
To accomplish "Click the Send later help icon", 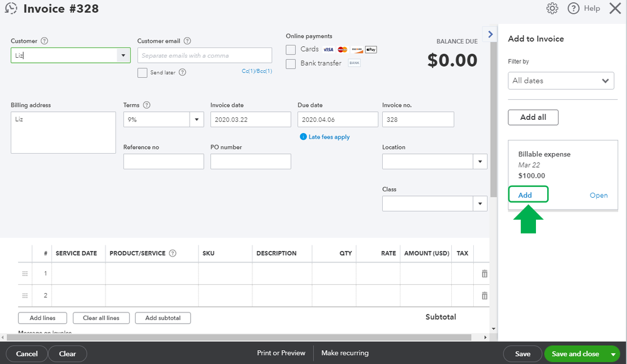I will (183, 72).
